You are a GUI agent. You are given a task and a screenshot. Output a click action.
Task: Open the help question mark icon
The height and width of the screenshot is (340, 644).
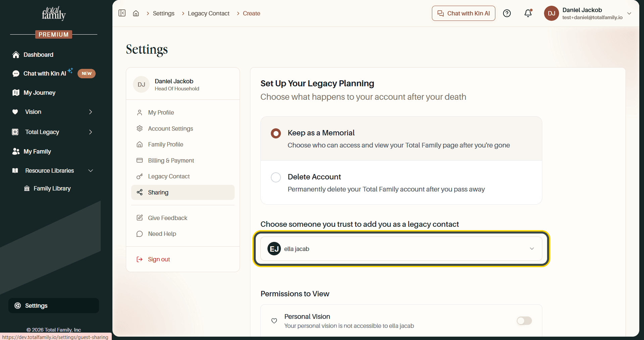coord(507,13)
